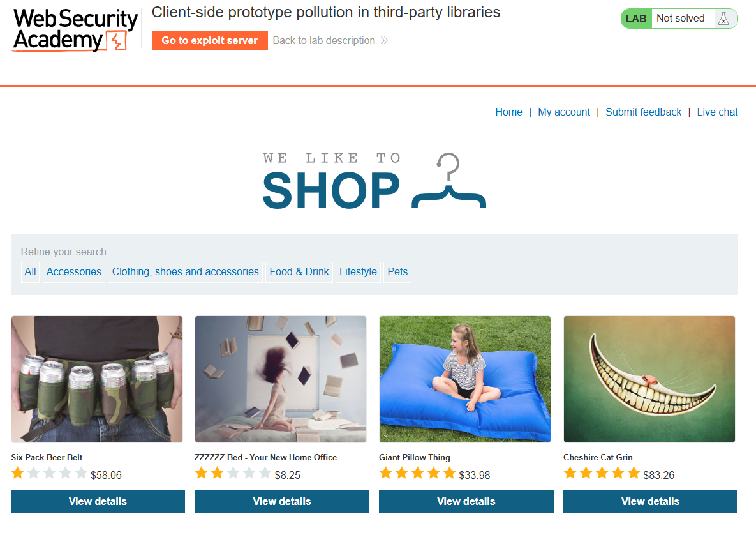Click the Six Pack Beer Belt star rating
Image resolution: width=756 pixels, height=544 pixels.
(49, 473)
